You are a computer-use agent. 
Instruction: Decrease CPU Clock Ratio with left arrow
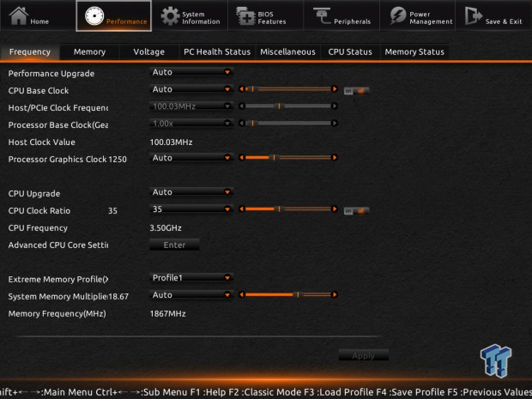coord(241,209)
